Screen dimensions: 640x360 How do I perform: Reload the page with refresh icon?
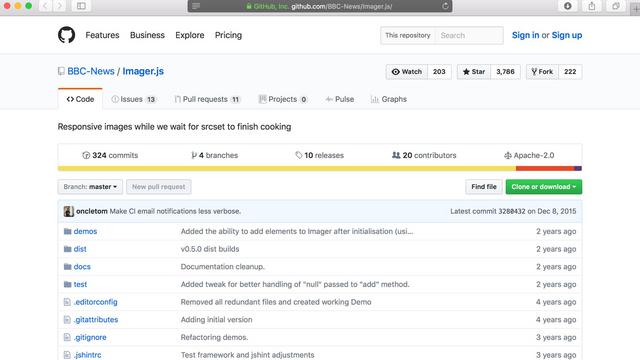point(445,6)
